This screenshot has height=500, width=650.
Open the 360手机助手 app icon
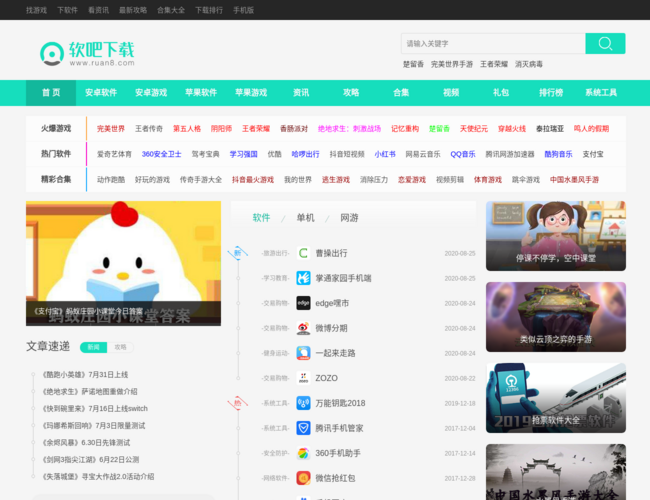click(303, 453)
